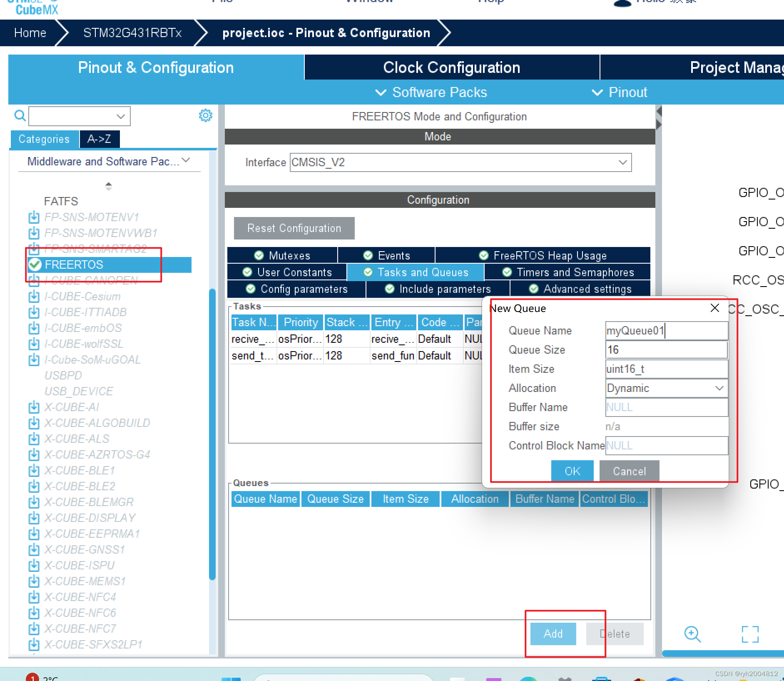Open the Allocation Dynamic dropdown
The image size is (784, 681).
click(x=719, y=388)
